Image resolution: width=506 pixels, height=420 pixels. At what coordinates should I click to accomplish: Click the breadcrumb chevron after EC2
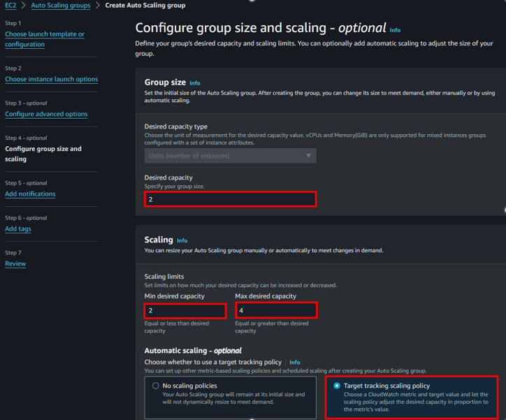(24, 6)
